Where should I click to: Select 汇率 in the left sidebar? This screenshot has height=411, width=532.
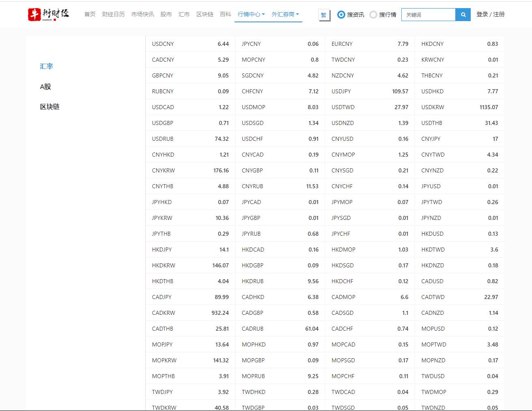pyautogui.click(x=46, y=66)
